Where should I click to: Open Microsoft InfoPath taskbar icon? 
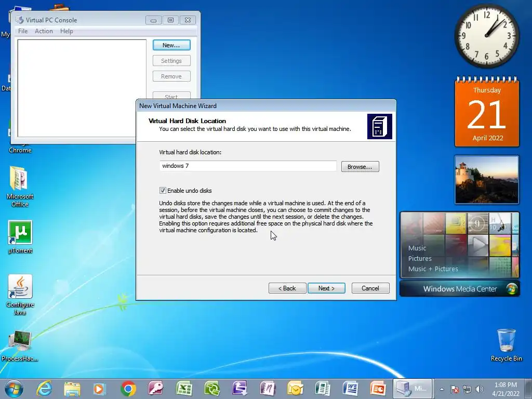tap(240, 389)
